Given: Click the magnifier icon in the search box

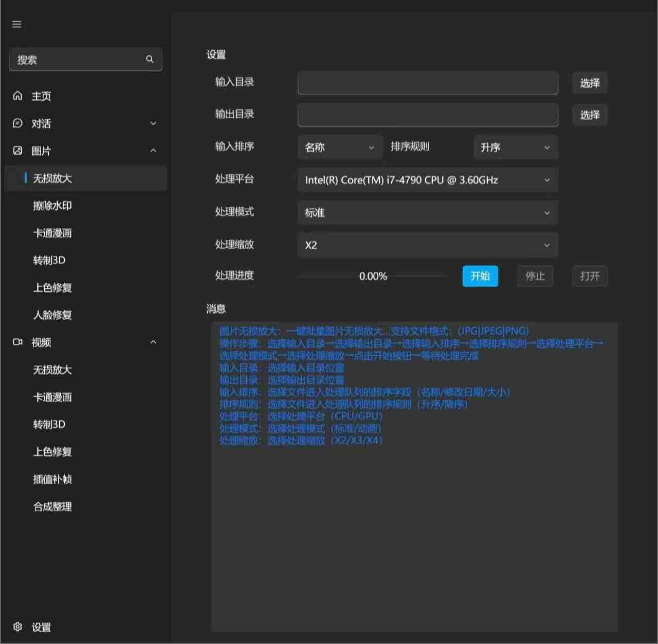Looking at the screenshot, I should pos(150,59).
